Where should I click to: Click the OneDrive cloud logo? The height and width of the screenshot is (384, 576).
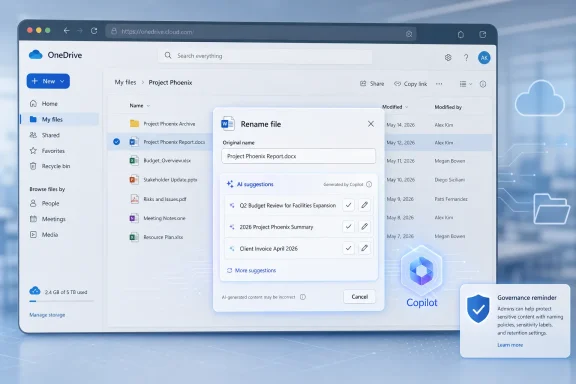[x=36, y=55]
